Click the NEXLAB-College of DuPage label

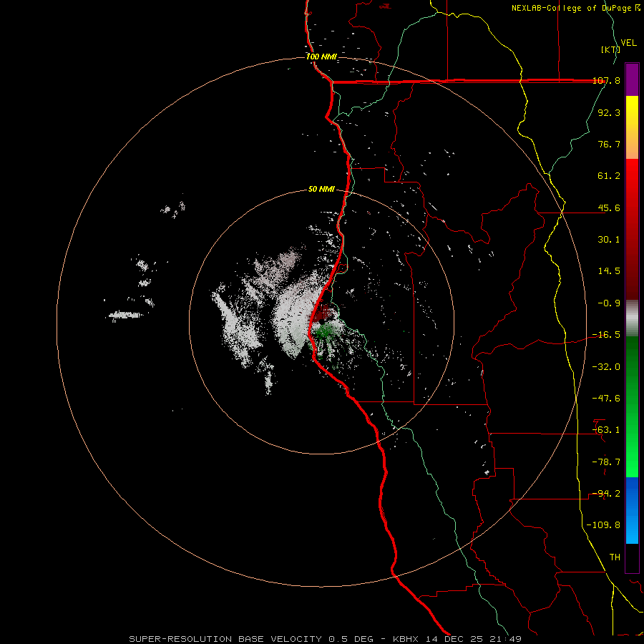572,8
